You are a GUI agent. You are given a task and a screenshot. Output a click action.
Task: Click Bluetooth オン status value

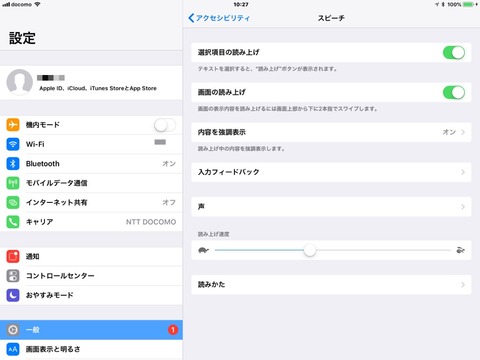169,164
